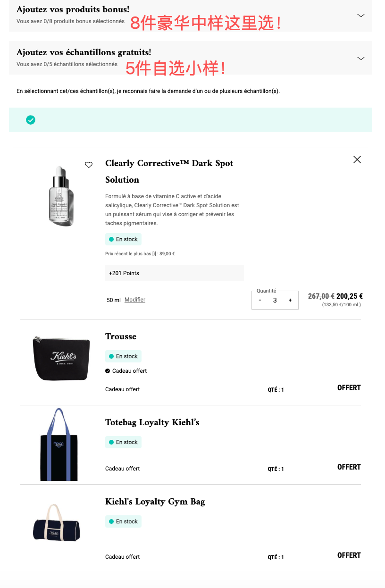
Task: Expand the bonus products section chevron
Action: (x=361, y=16)
